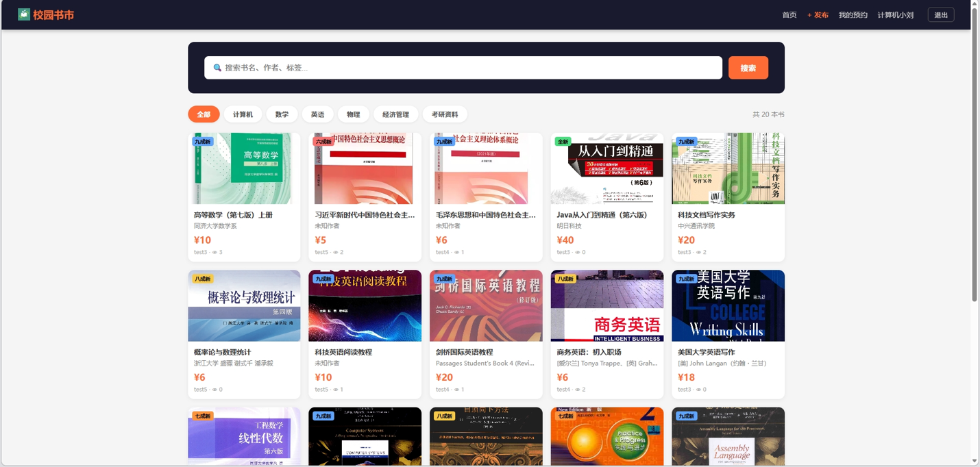Viewport: 980px width, 467px height.
Task: Click the title 高等数学（第七版）上册
Action: click(233, 215)
